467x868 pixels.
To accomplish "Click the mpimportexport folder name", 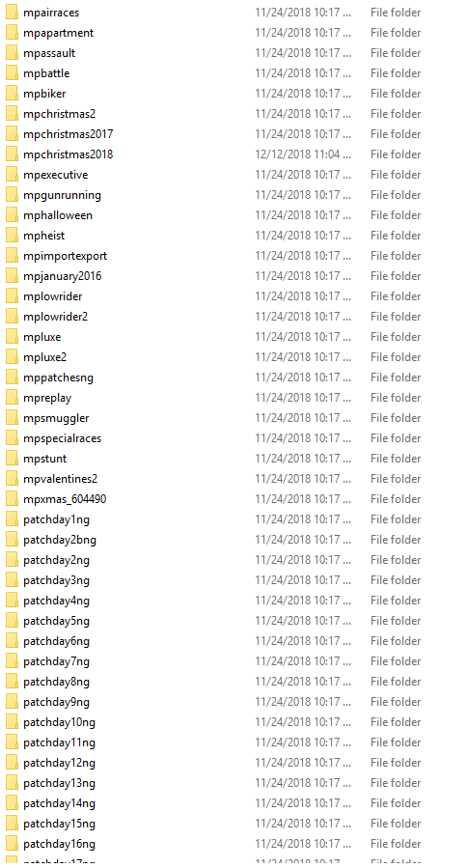I will (x=66, y=256).
